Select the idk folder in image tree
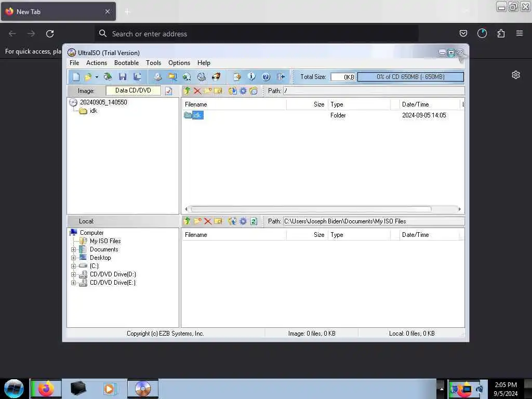Image resolution: width=532 pixels, height=399 pixels. click(x=94, y=111)
